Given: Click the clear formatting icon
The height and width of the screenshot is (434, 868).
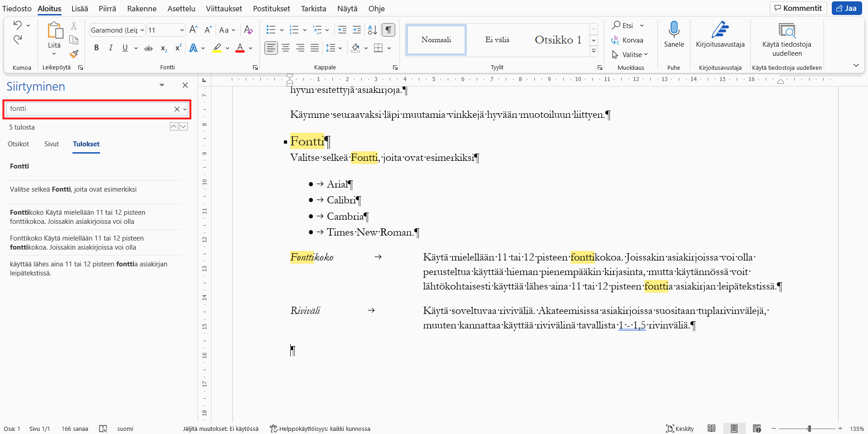Looking at the screenshot, I should tap(248, 30).
